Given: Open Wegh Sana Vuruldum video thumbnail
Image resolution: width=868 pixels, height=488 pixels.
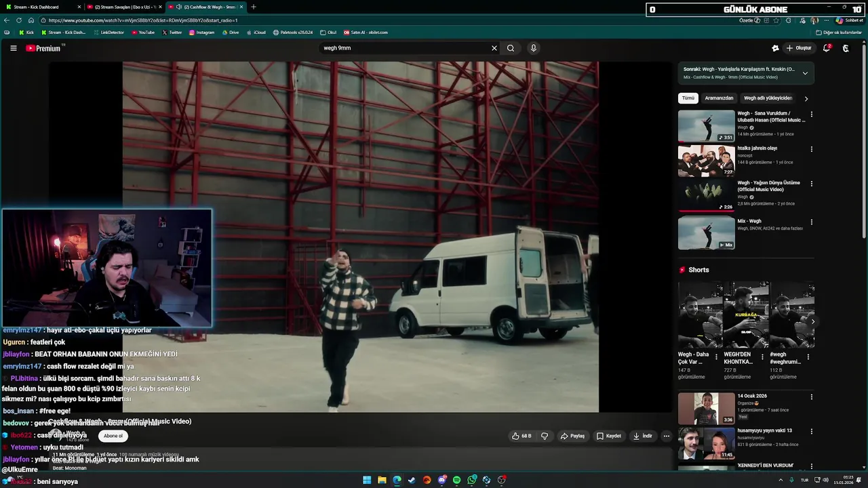Looking at the screenshot, I should point(706,126).
